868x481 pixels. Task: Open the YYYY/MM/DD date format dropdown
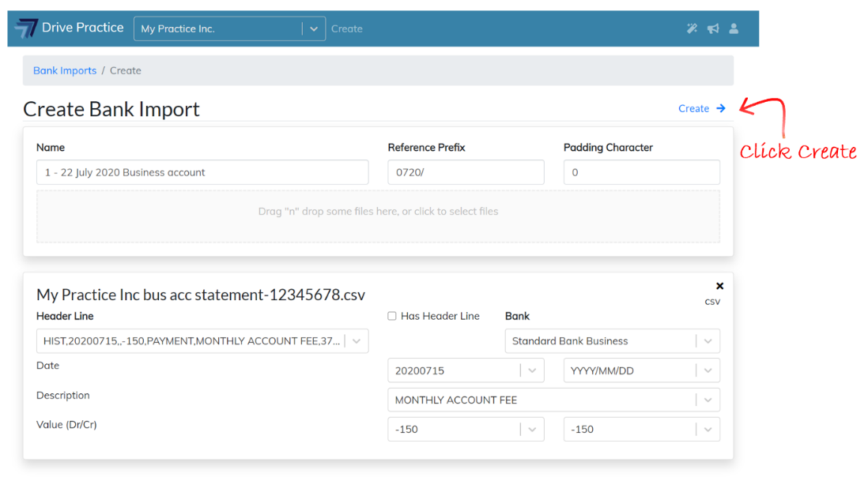[x=708, y=370]
